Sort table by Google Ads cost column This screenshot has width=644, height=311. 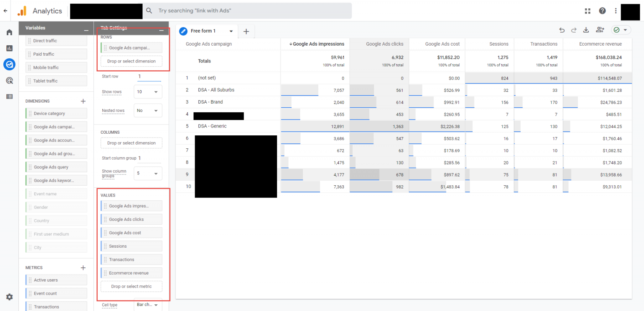[x=442, y=44]
